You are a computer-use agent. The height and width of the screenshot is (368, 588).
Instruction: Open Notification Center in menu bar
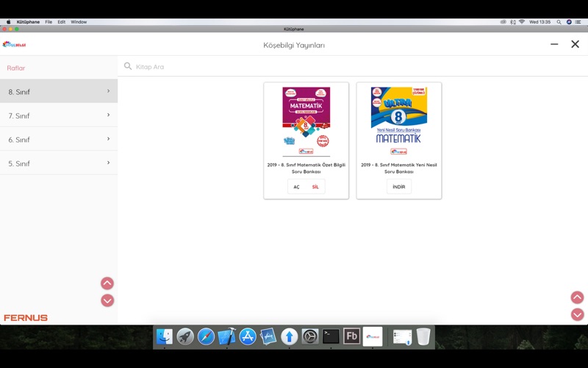pyautogui.click(x=578, y=22)
